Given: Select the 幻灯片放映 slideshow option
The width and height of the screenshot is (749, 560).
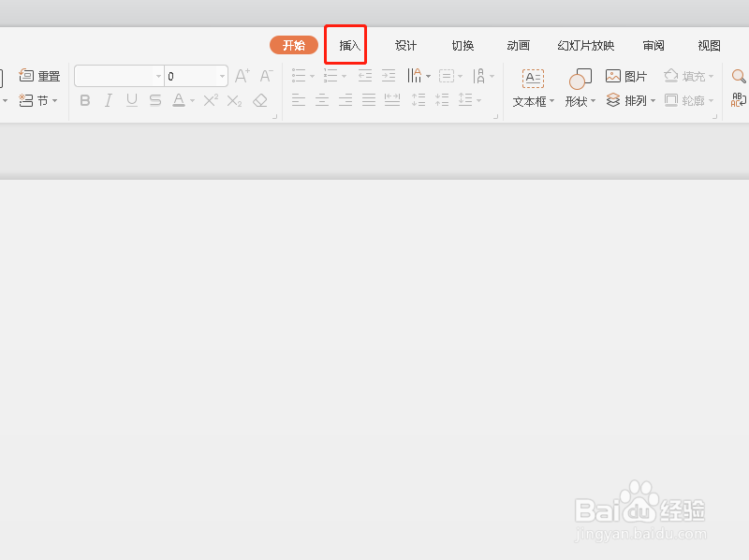Looking at the screenshot, I should (585, 44).
